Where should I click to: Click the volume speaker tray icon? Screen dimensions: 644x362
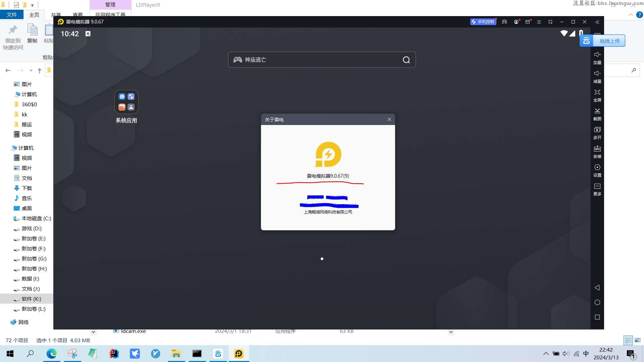[x=566, y=354]
